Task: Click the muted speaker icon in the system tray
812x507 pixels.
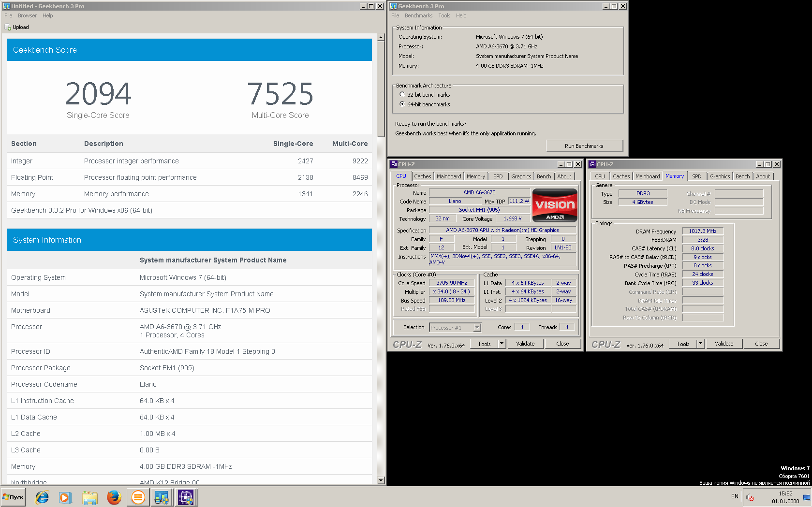Action: [x=750, y=497]
